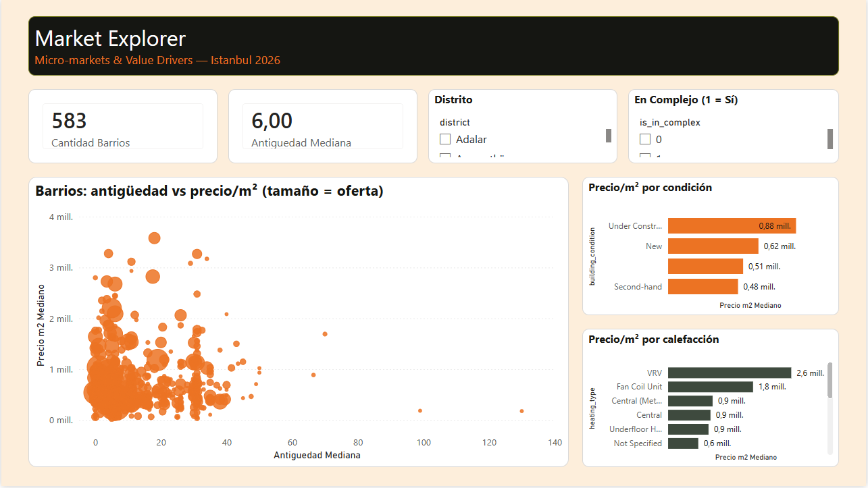Check the 0 option under is_in_complex
Viewport: 868px width, 488px height.
click(645, 139)
